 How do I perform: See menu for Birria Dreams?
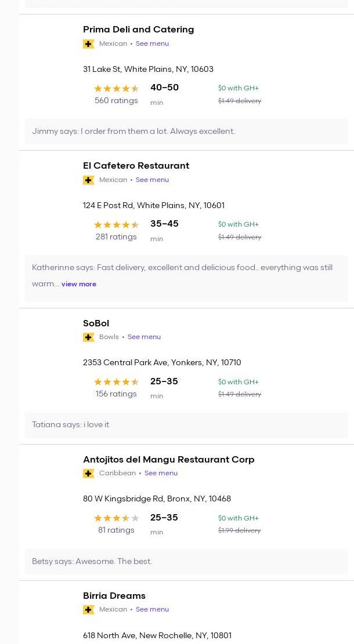click(152, 609)
